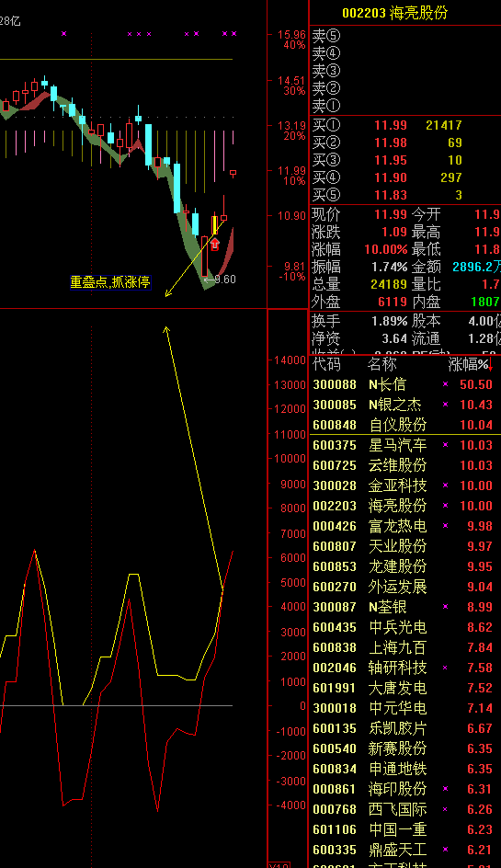501x868 pixels.
Task: Sort by the 涨幅% column header
Action: [x=468, y=364]
